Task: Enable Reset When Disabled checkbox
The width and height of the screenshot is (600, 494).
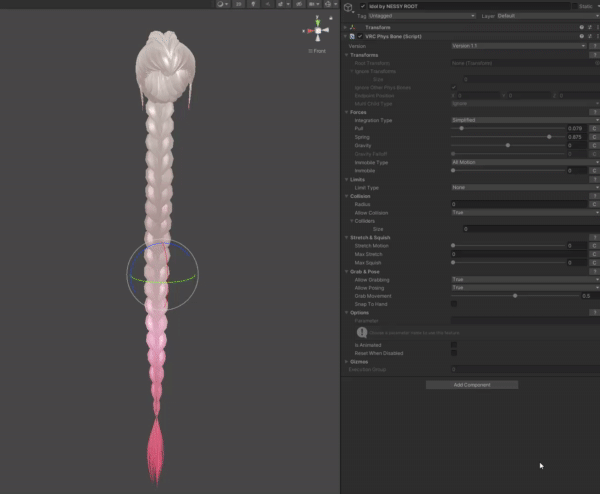Action: (454, 353)
